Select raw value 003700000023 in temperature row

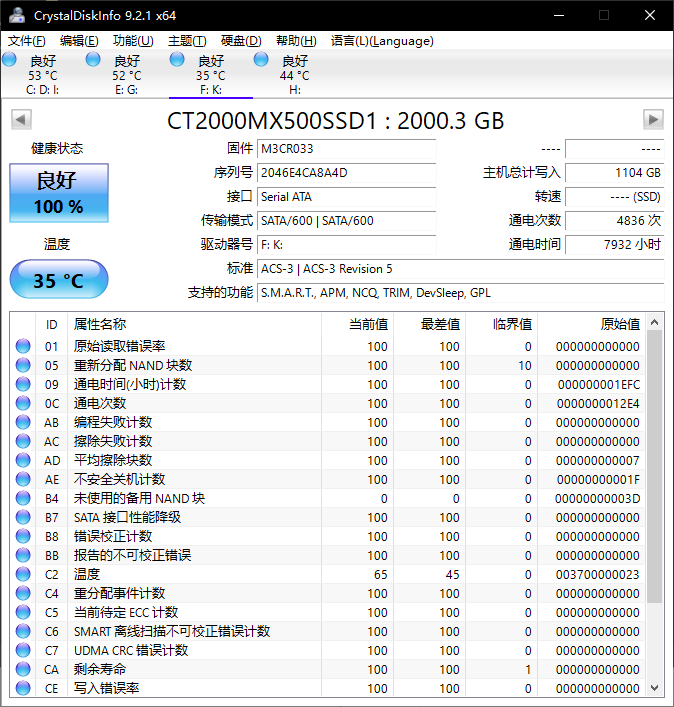click(x=597, y=575)
